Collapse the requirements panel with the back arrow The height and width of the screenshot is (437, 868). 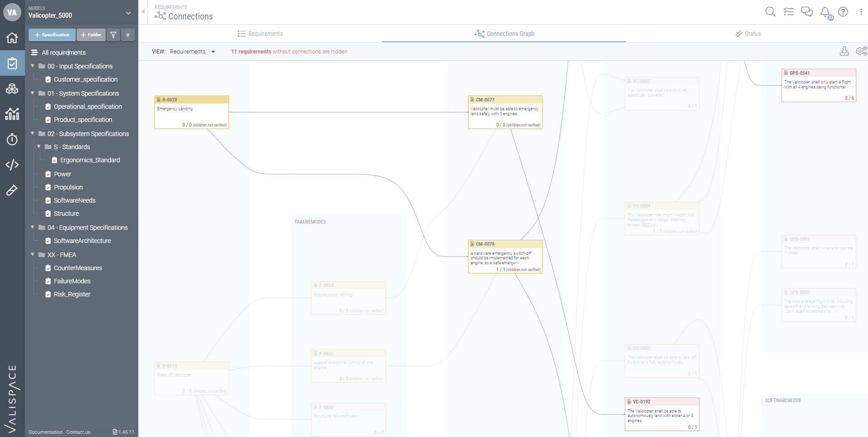coord(143,12)
